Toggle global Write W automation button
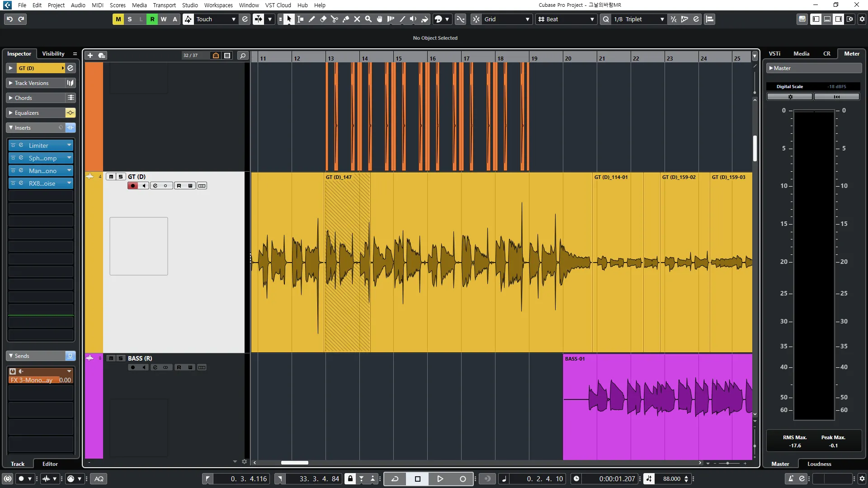Screen dimensions: 868x488 [x=164, y=19]
